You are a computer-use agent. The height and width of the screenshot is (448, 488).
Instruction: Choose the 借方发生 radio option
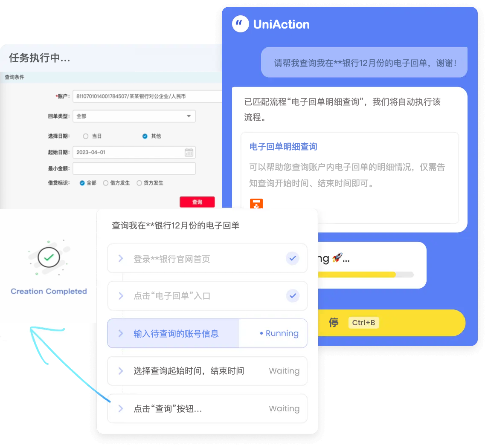click(x=106, y=183)
